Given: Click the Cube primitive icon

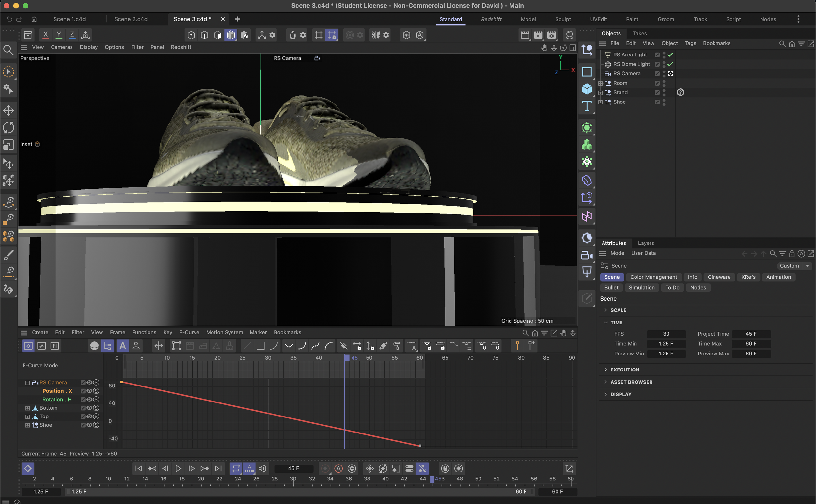Looking at the screenshot, I should (587, 89).
